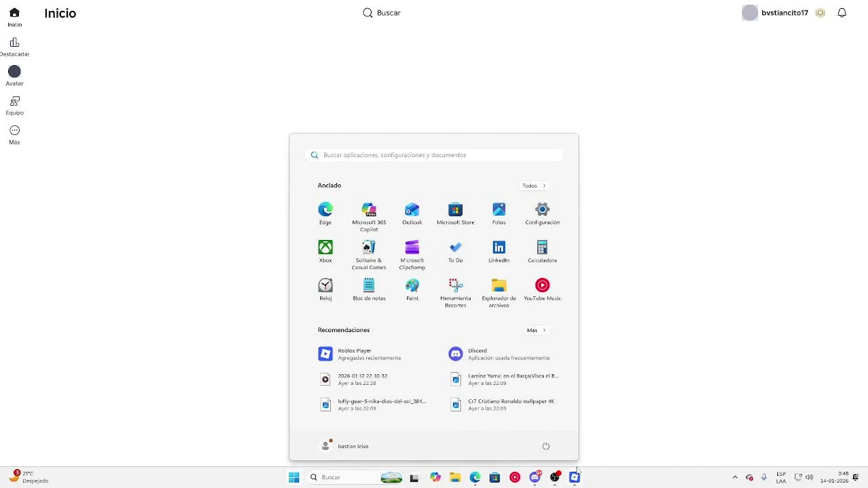Launch Microsoft 365 Copilot from Start menu
The width and height of the screenshot is (868, 488).
(369, 217)
